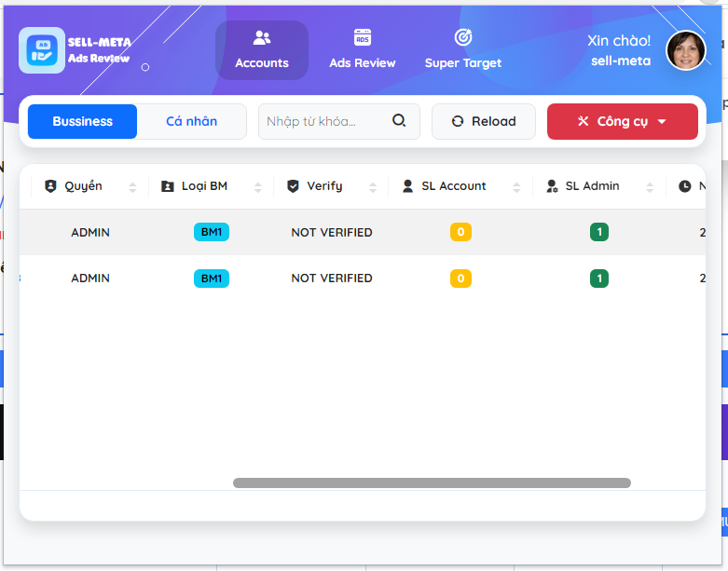Image resolution: width=728 pixels, height=571 pixels.
Task: Open the Accounts tab
Action: (x=262, y=50)
